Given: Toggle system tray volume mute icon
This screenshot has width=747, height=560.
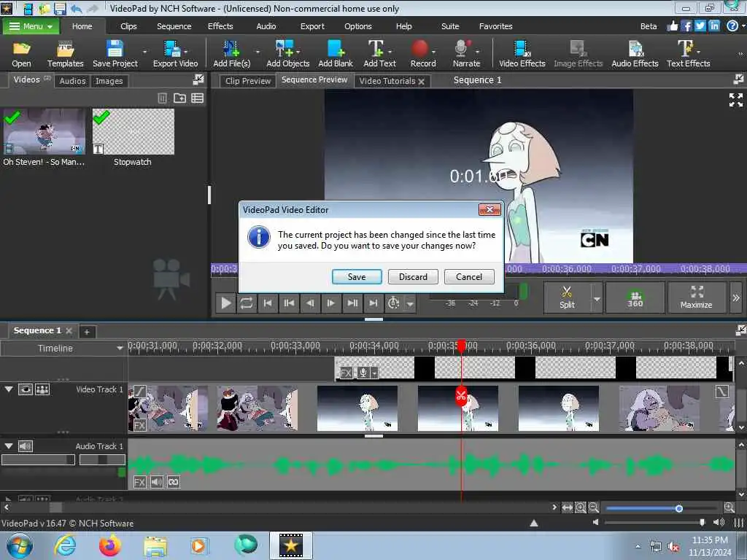Looking at the screenshot, I should tap(673, 547).
